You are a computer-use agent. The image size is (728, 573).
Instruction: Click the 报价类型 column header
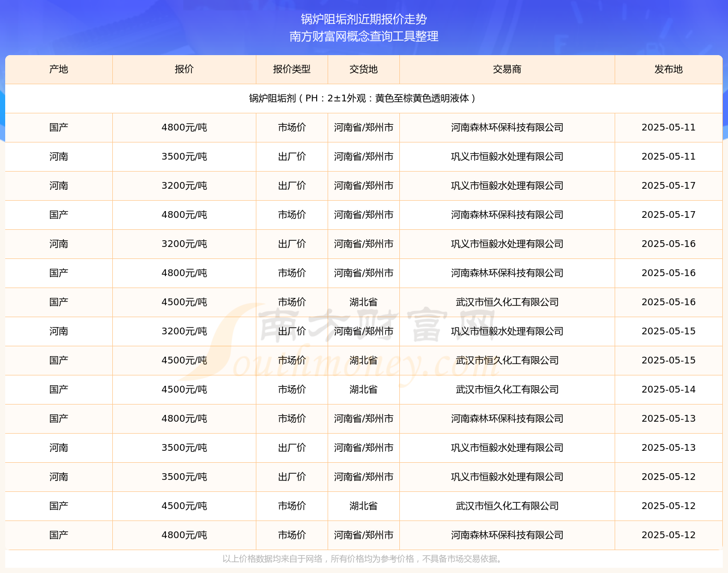[x=292, y=69]
